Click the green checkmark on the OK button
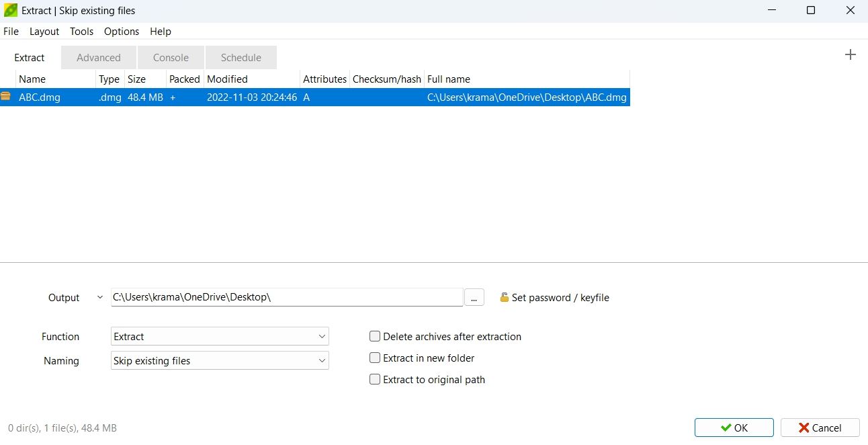This screenshot has height=445, width=868. 726,428
